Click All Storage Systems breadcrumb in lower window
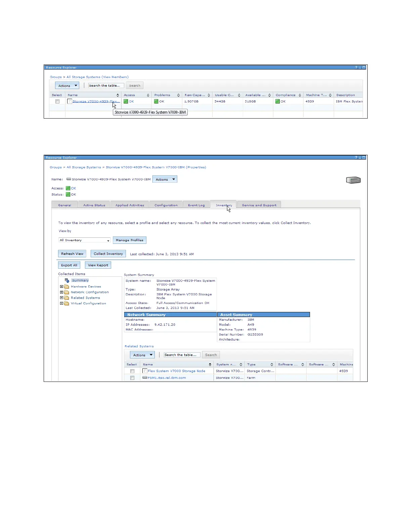Screen dimensions: 411x532 (84, 167)
